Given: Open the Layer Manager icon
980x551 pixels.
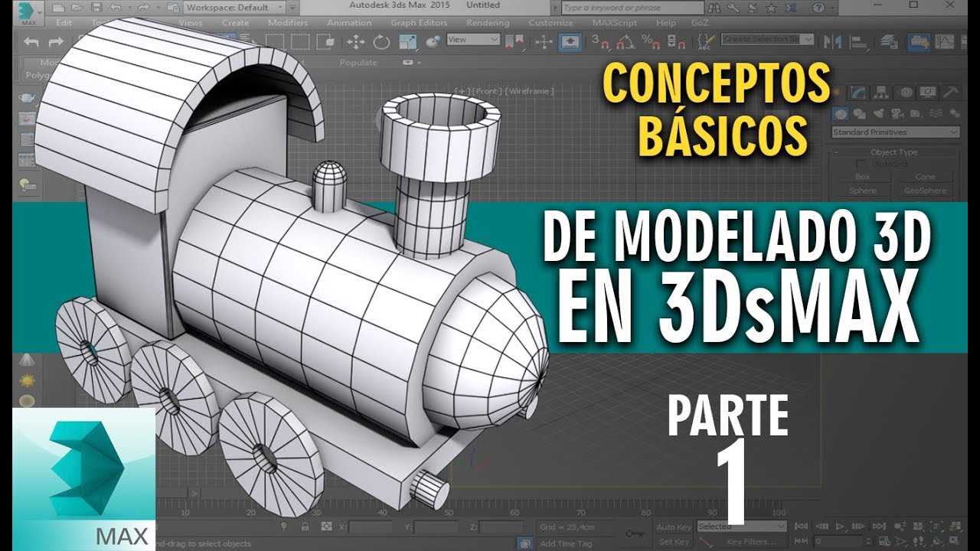Looking at the screenshot, I should pos(889,41).
